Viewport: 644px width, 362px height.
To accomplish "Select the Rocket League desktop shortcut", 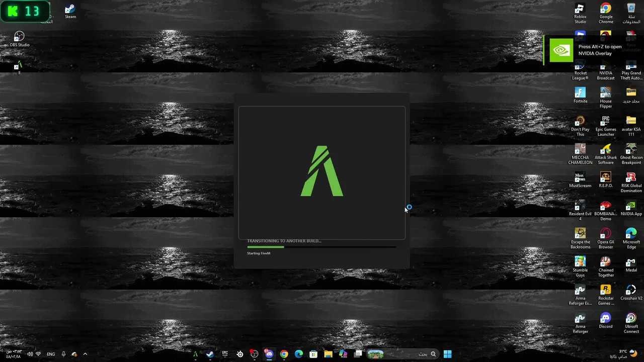I will (580, 70).
